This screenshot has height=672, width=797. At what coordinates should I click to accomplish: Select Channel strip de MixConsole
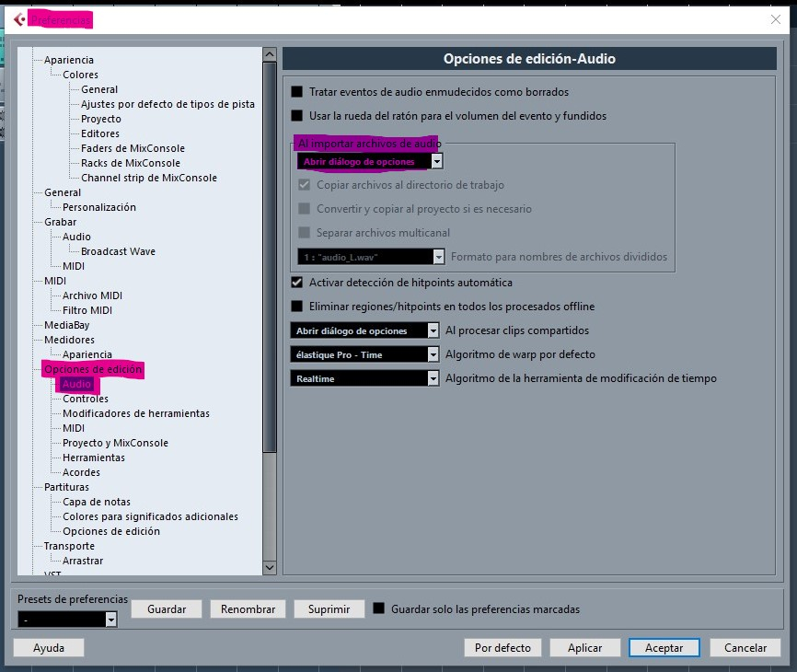click(x=149, y=178)
